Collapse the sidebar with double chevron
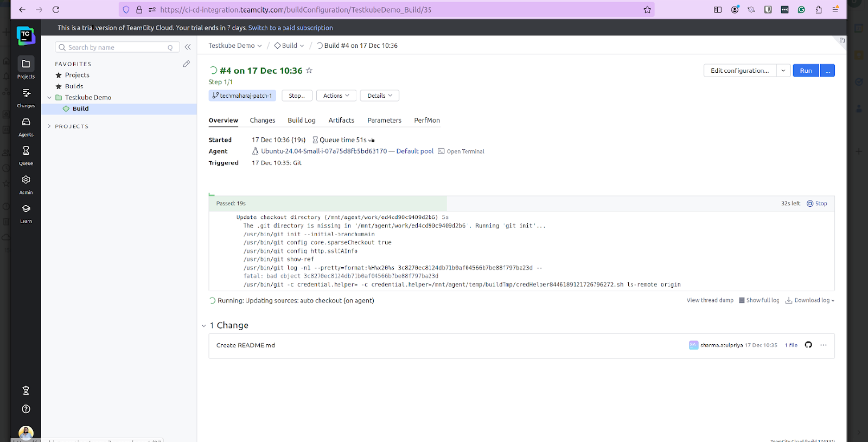Screen dimensions: 868x442 (x=188, y=47)
